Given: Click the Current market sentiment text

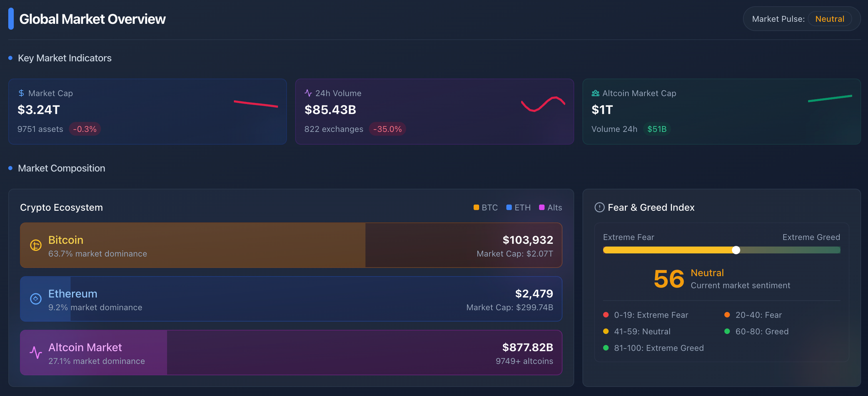Looking at the screenshot, I should coord(740,285).
